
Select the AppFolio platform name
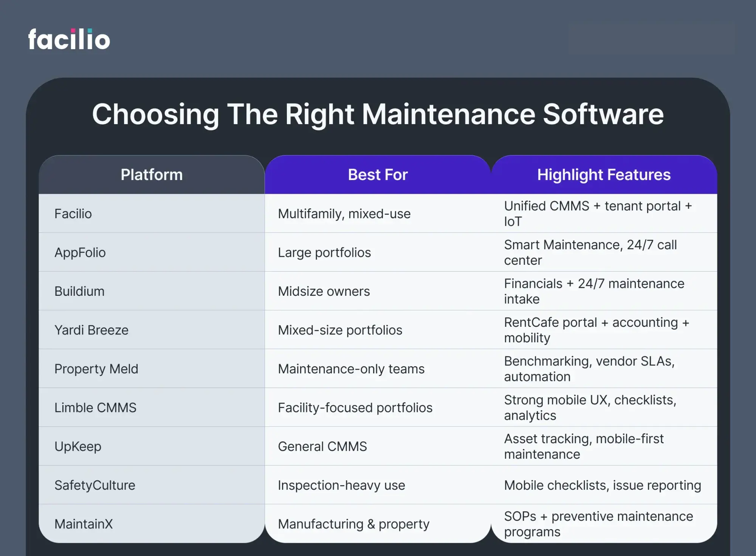[x=81, y=252]
